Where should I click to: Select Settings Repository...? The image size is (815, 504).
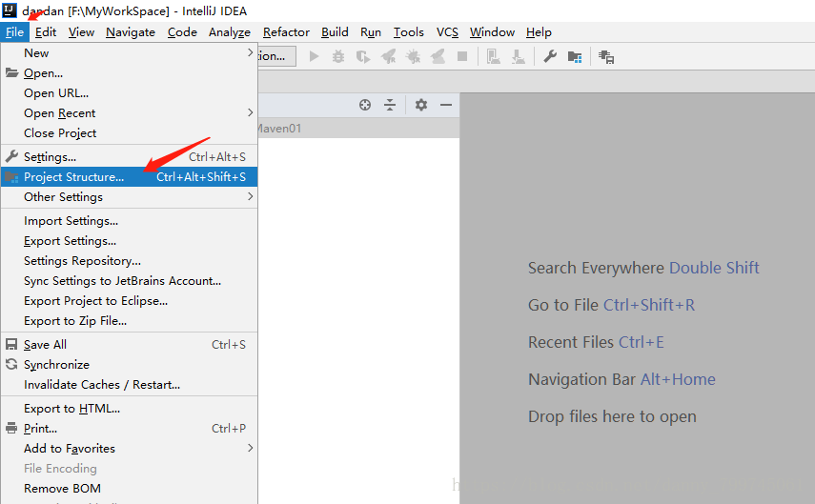[129, 261]
